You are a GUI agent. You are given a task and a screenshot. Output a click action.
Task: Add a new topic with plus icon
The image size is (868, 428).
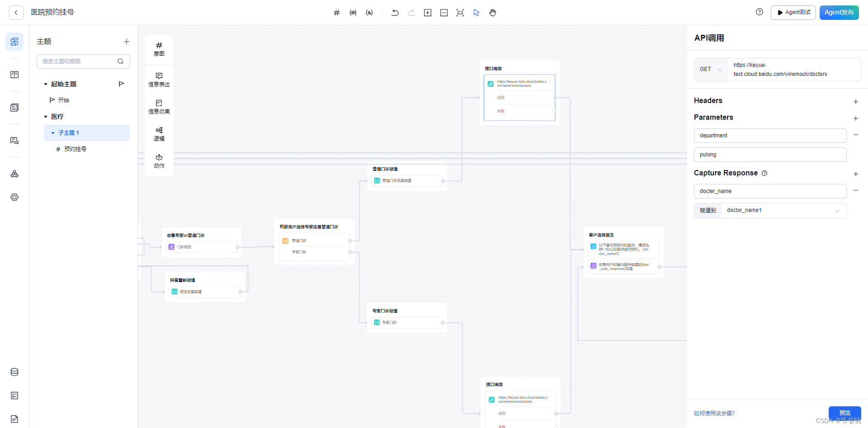click(x=127, y=42)
